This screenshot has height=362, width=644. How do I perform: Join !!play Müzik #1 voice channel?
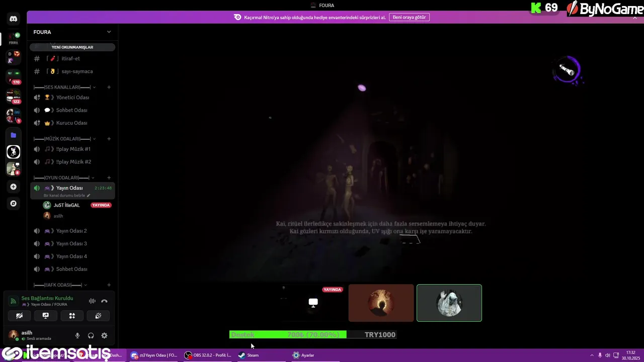72,149
